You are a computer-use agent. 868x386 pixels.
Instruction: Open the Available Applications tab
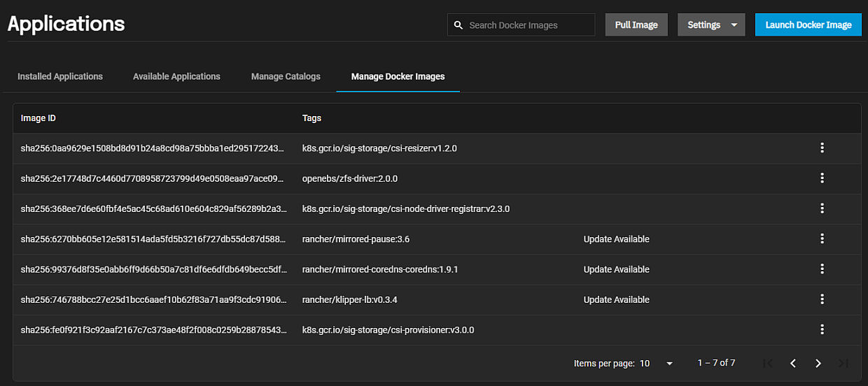[x=176, y=76]
